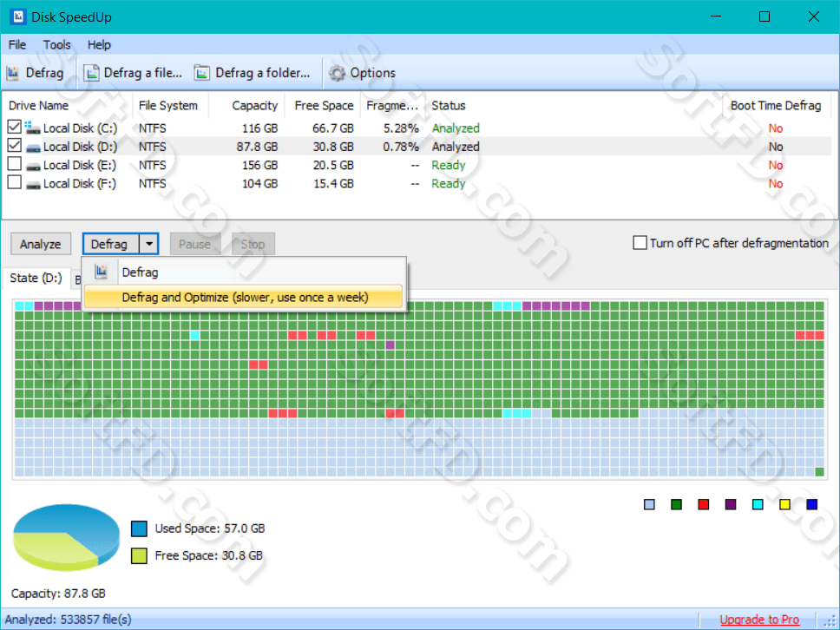Click the chart icon beside Defrag menu entry

pos(102,272)
